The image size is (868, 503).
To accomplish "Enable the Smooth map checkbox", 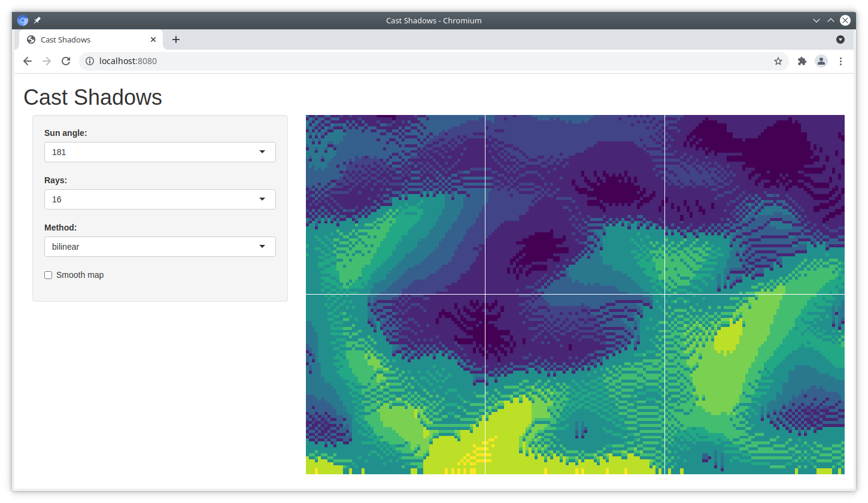I will click(48, 275).
